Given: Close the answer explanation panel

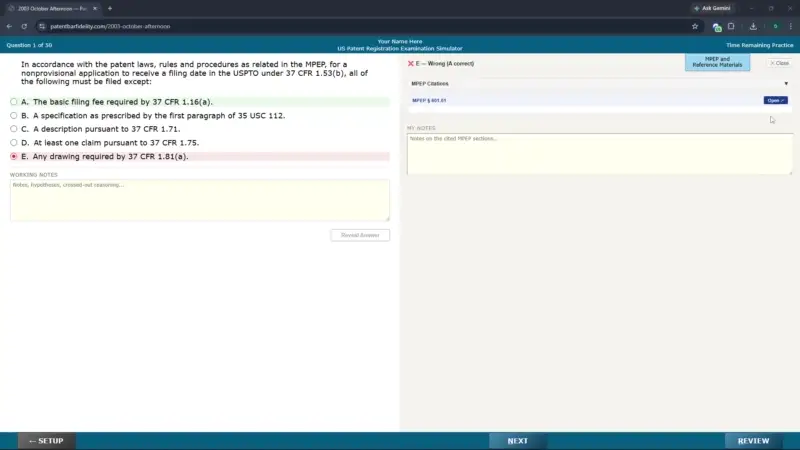Looking at the screenshot, I should [x=779, y=63].
